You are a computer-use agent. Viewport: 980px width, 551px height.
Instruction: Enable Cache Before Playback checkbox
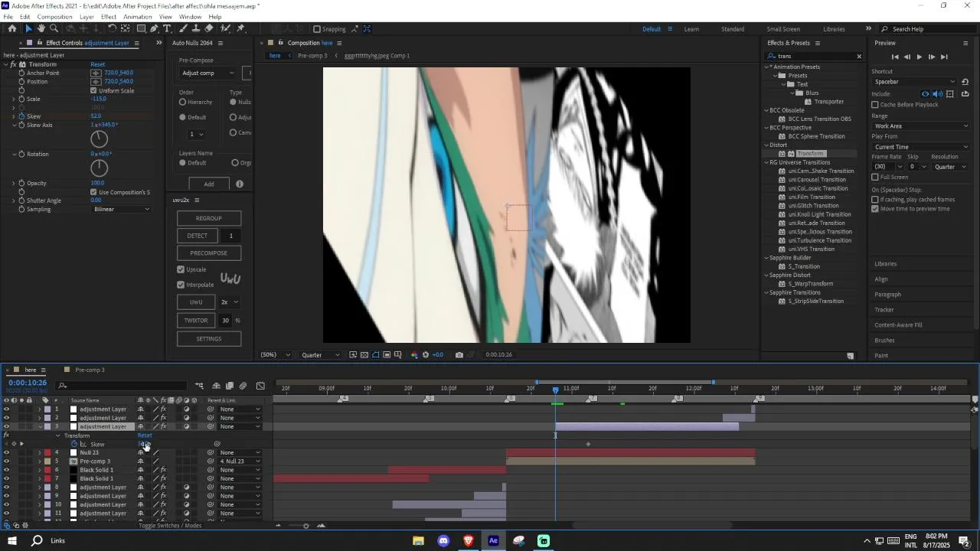click(x=875, y=105)
